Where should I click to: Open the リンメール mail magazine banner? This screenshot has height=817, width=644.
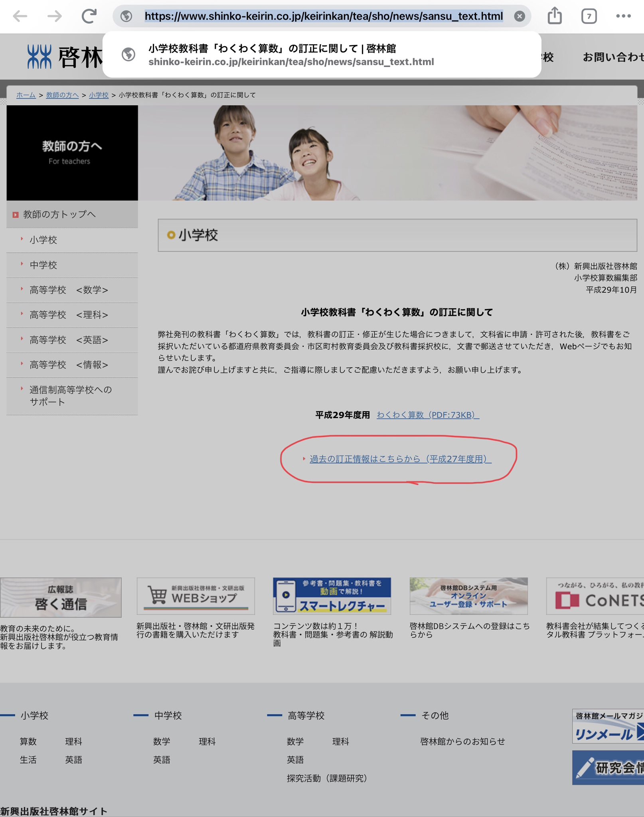click(608, 726)
